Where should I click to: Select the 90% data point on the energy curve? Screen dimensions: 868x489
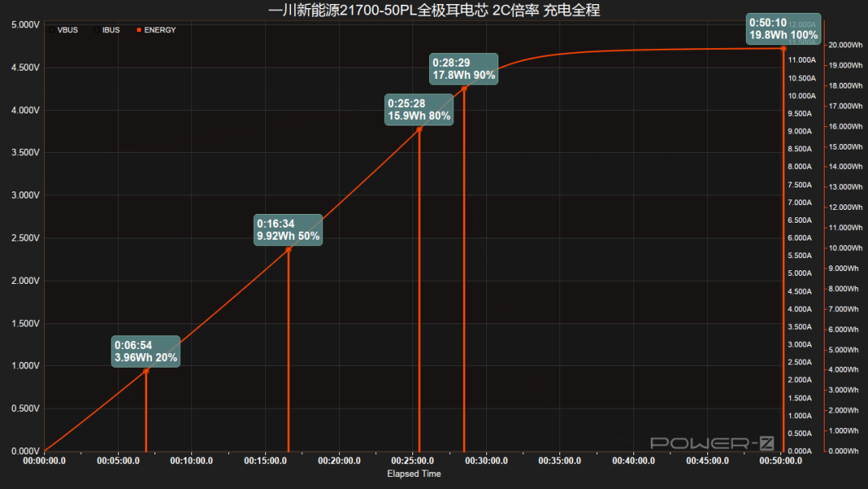click(464, 88)
